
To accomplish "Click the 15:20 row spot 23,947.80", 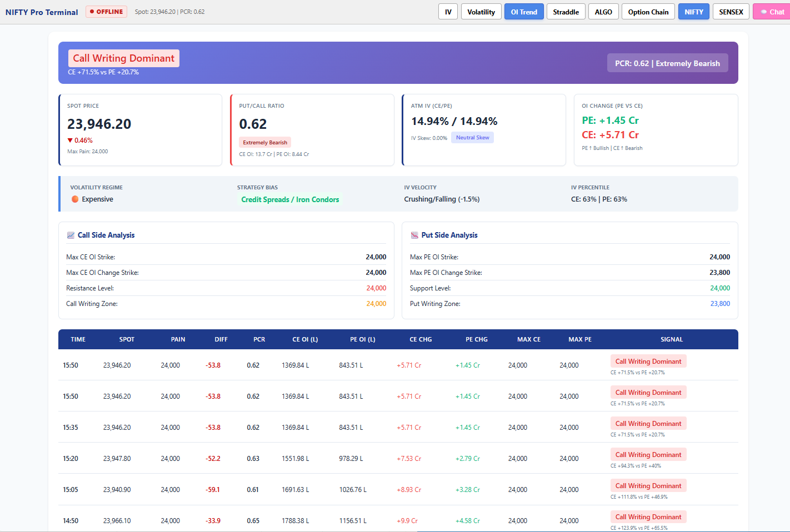I will [117, 459].
